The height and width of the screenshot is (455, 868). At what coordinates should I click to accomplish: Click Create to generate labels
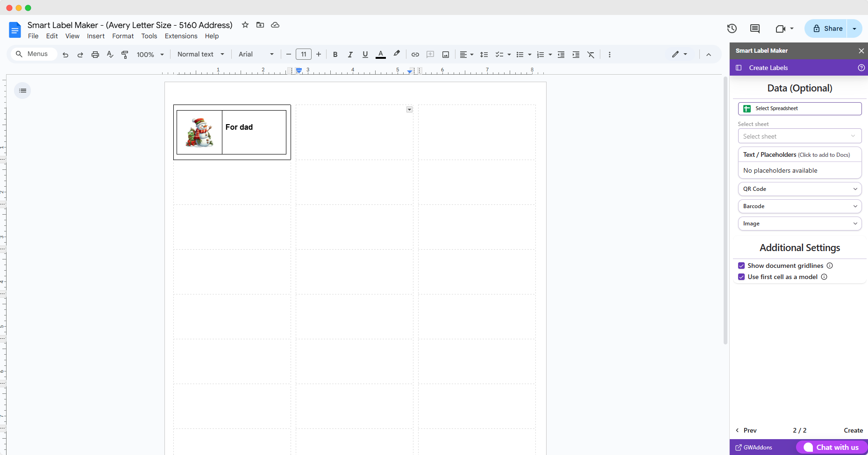click(853, 430)
